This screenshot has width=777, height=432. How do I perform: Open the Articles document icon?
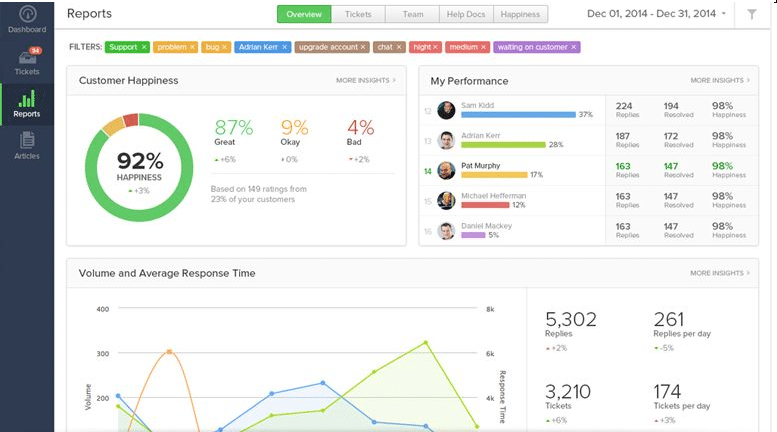(27, 140)
